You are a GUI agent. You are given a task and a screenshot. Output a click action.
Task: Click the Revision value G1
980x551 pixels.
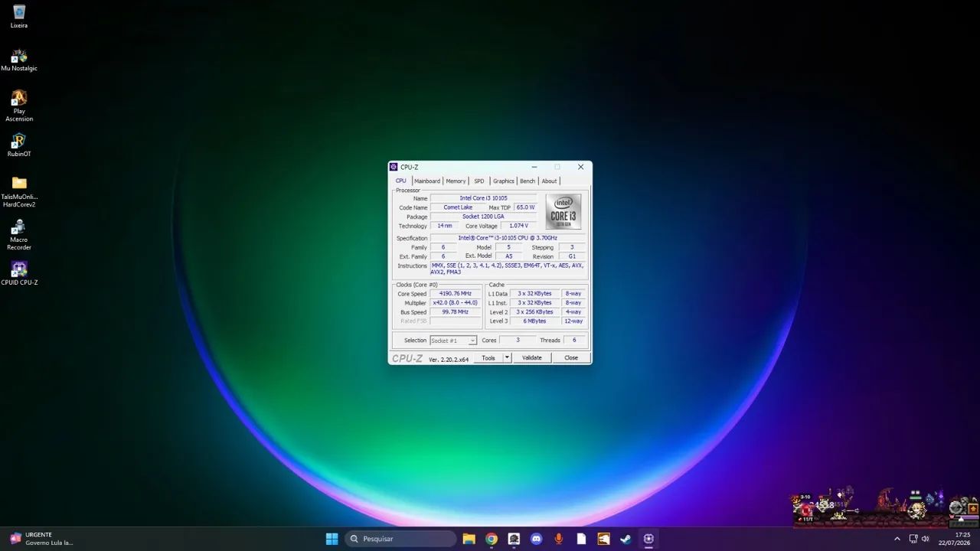(x=572, y=256)
